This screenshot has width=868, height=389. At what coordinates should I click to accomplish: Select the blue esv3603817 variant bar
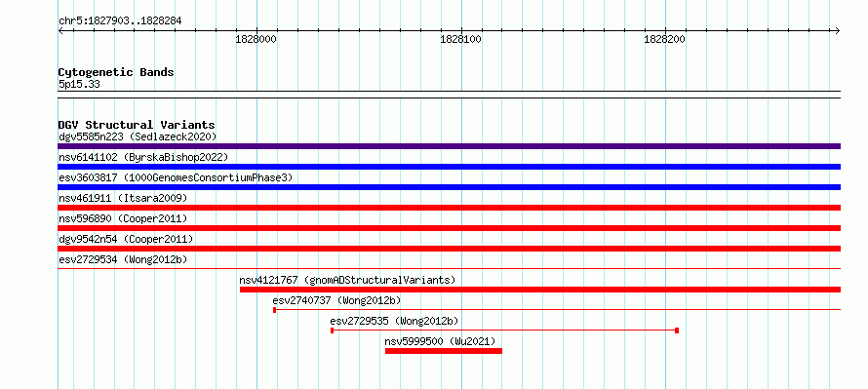tap(449, 187)
